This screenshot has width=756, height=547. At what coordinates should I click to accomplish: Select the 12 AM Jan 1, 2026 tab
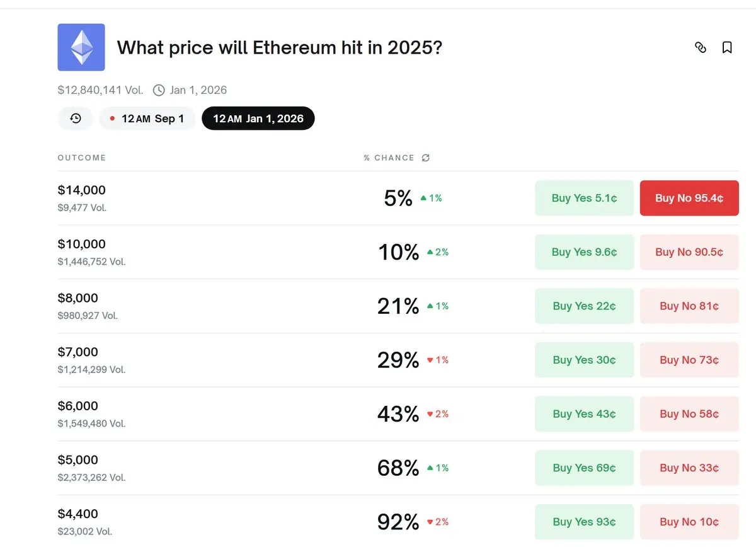[258, 118]
